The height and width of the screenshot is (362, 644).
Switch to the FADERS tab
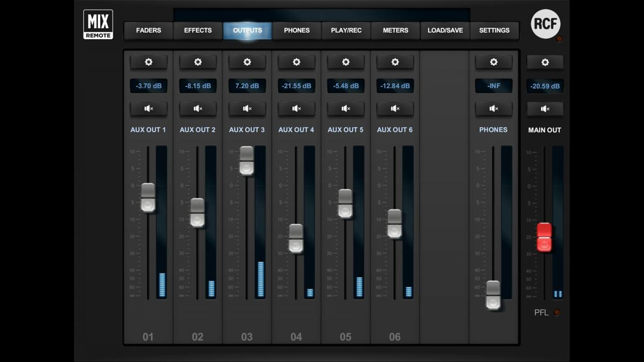click(x=149, y=31)
